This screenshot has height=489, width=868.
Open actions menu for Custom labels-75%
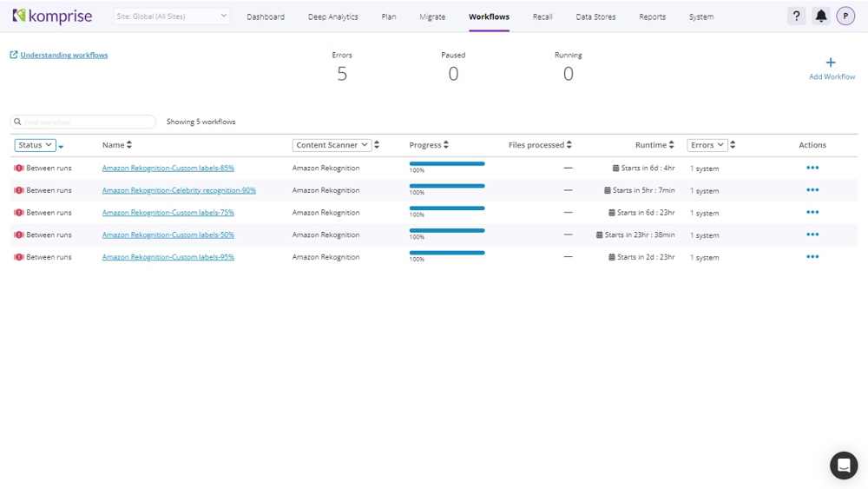pos(812,212)
